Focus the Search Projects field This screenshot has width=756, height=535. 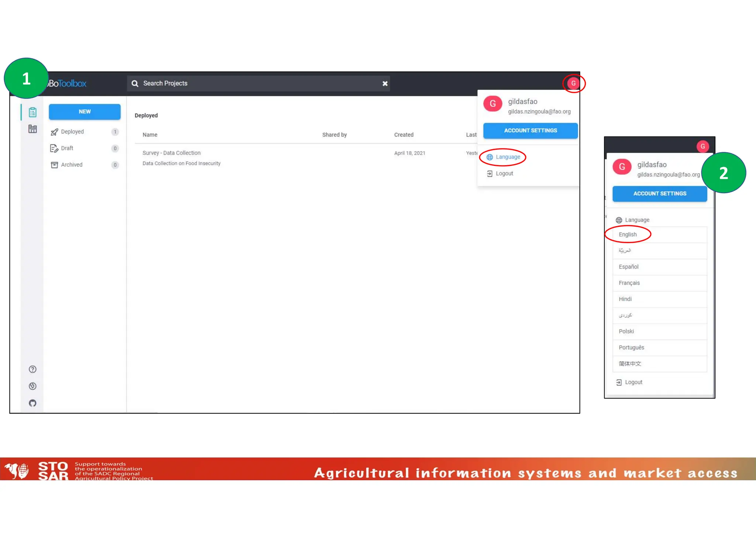coord(258,84)
